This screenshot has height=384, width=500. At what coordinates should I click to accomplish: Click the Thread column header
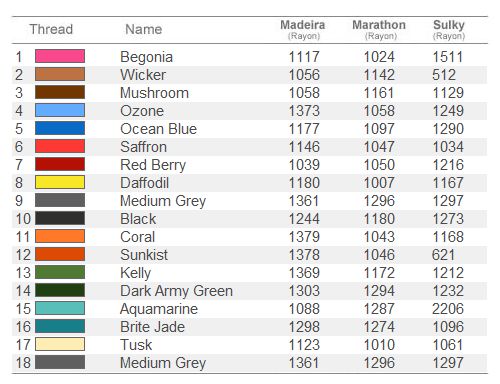pos(51,29)
